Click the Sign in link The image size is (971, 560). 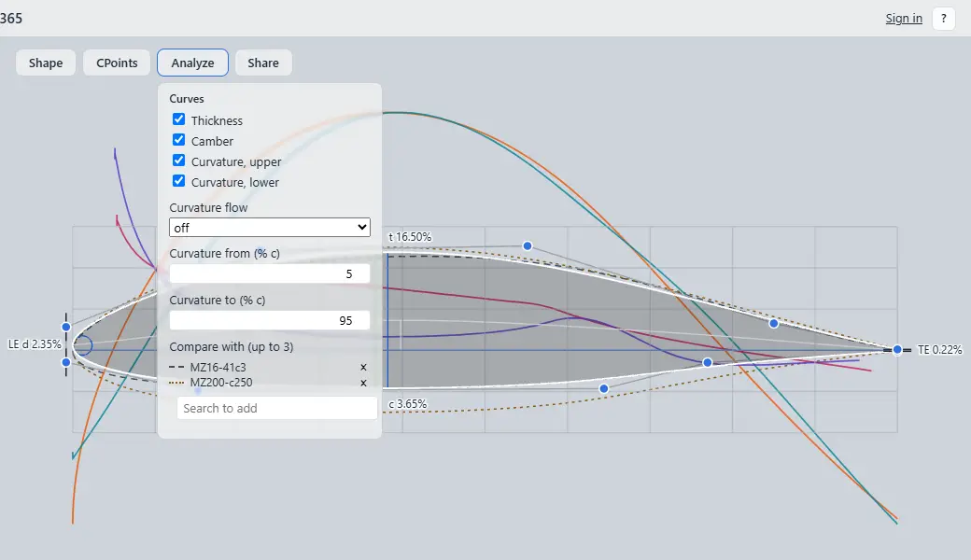coord(904,18)
